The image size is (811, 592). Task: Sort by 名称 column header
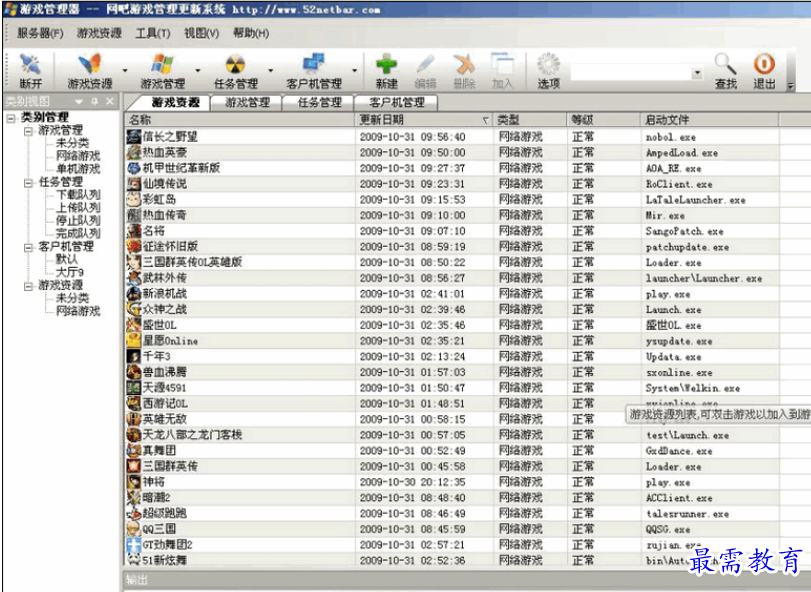(x=240, y=120)
